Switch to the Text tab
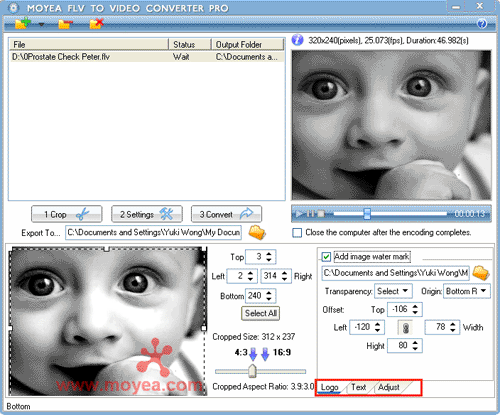 point(359,387)
